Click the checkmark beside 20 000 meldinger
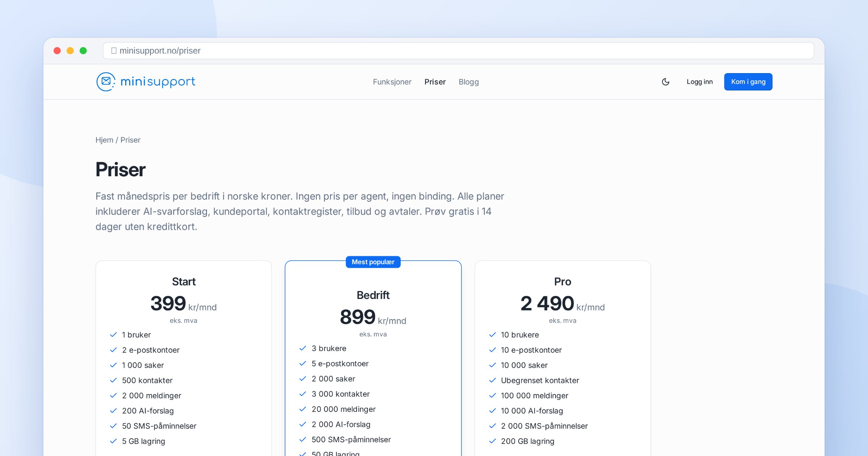Image resolution: width=868 pixels, height=456 pixels. tap(303, 409)
